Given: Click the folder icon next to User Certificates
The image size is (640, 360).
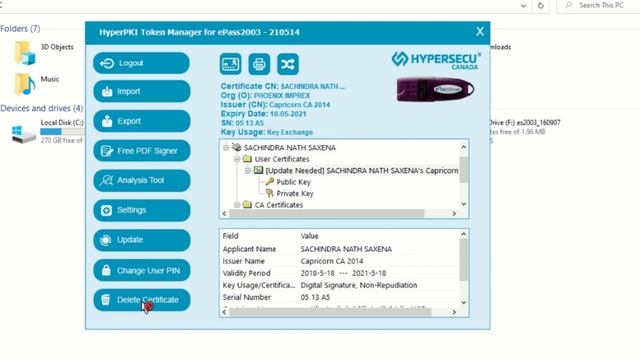Looking at the screenshot, I should tap(247, 158).
